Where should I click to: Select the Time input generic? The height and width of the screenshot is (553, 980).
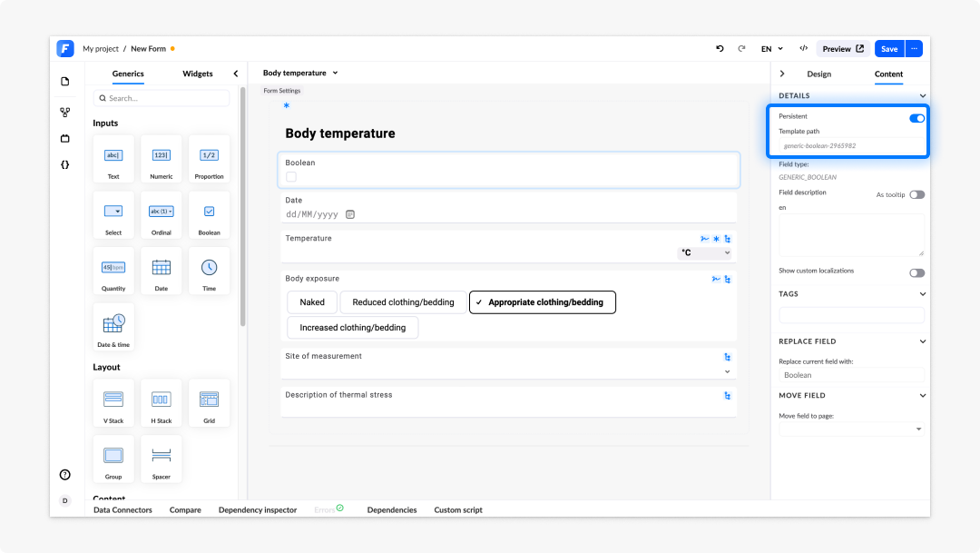tap(209, 271)
